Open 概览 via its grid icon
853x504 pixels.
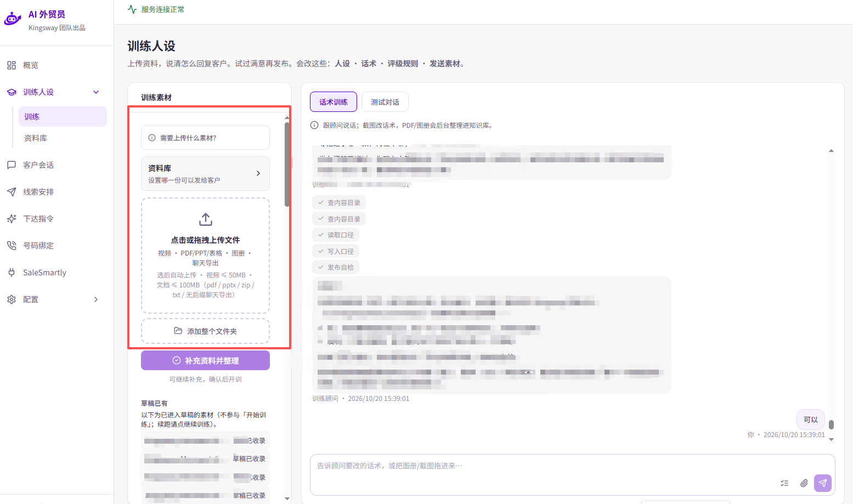(x=12, y=65)
